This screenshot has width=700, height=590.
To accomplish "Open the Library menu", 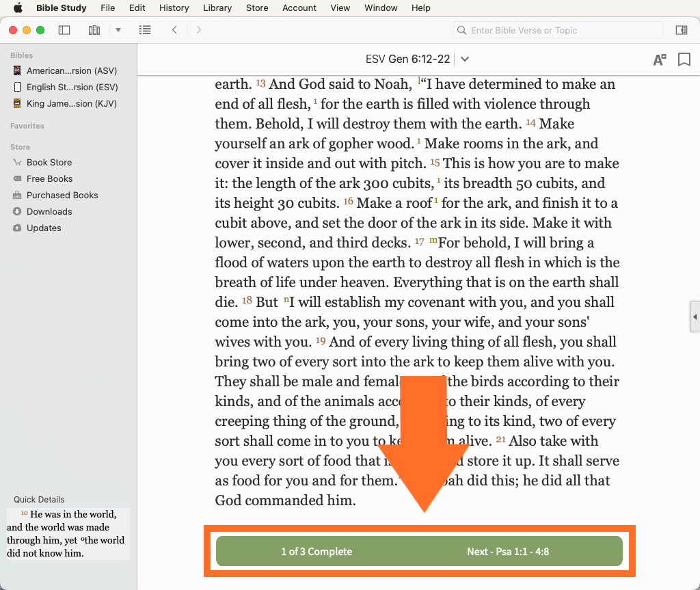I will 217,8.
